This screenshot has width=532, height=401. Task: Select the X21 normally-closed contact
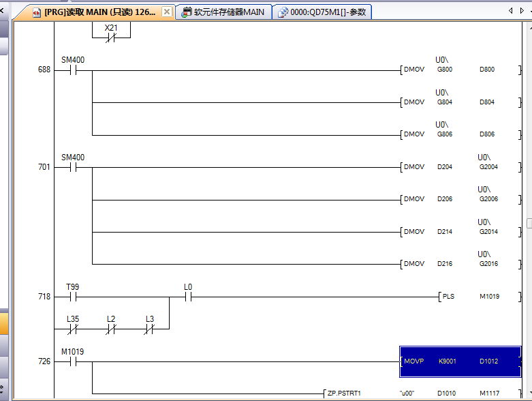110,37
